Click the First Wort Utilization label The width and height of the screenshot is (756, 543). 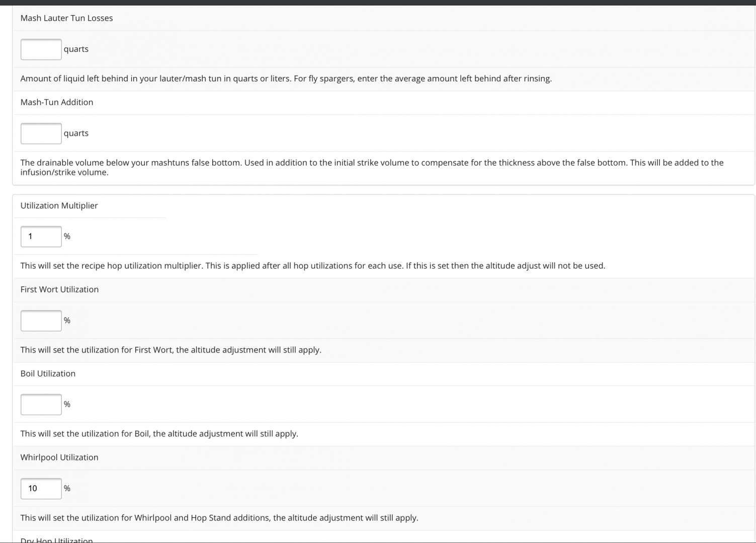pos(59,290)
